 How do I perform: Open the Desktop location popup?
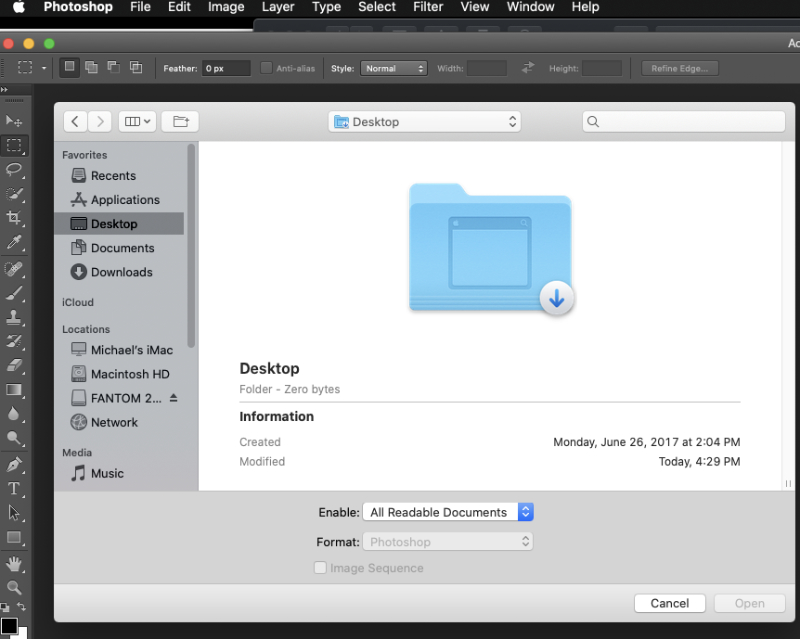click(x=424, y=122)
